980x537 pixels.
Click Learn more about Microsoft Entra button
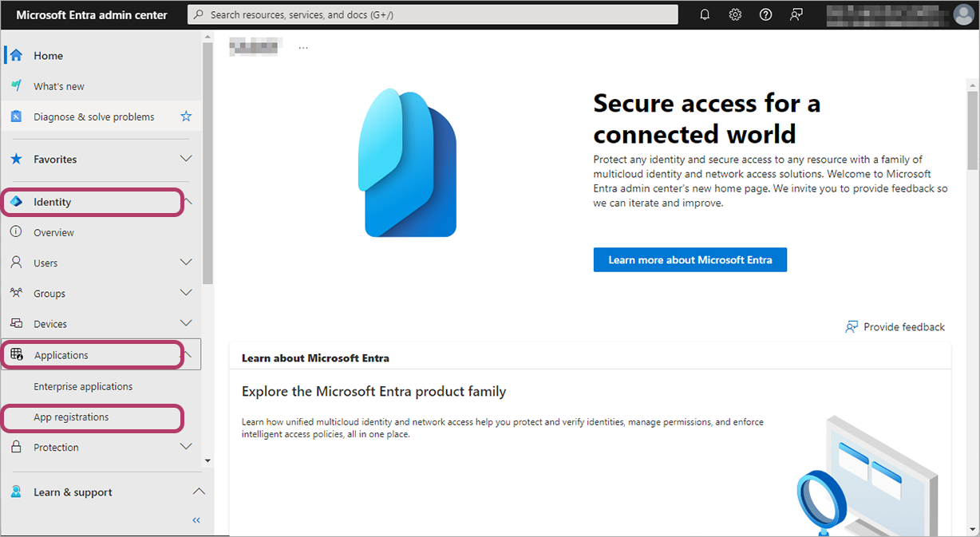coord(690,260)
